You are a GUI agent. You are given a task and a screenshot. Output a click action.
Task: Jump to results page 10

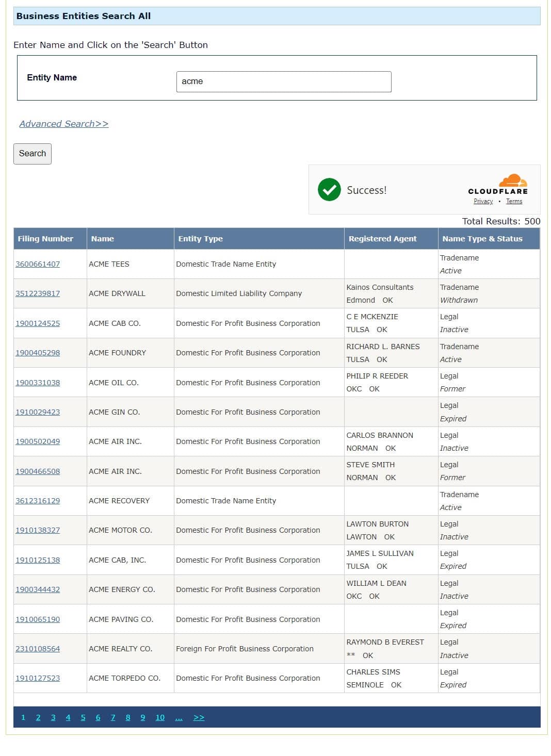click(159, 717)
